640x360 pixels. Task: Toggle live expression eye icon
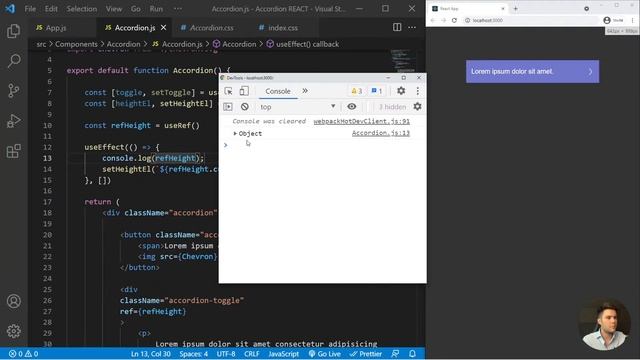pos(351,107)
